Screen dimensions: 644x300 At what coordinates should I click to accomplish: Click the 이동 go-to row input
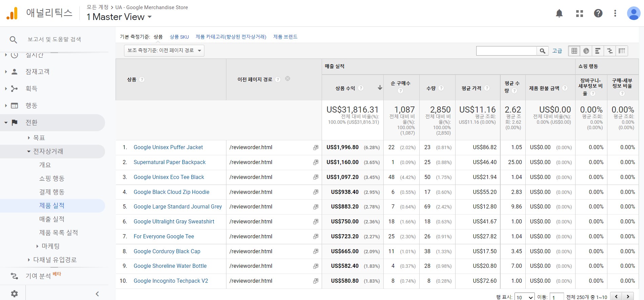557,297
